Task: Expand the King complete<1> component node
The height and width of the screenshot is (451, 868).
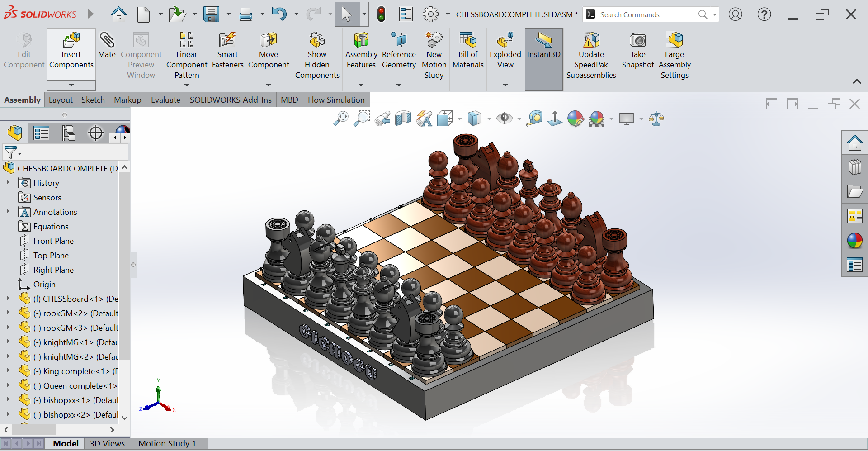Action: coord(8,371)
